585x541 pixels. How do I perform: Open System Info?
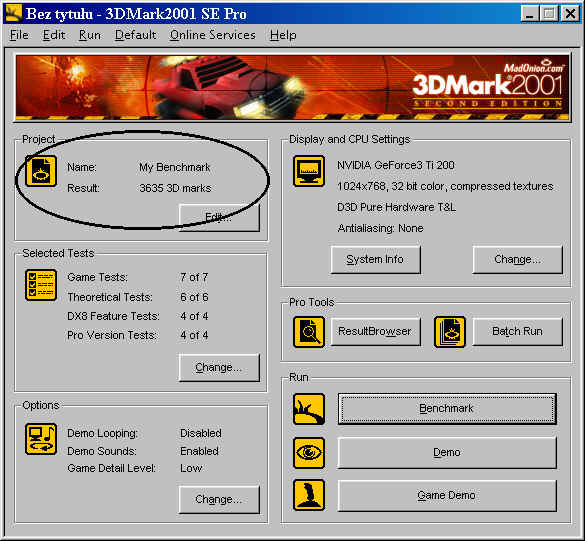[376, 259]
